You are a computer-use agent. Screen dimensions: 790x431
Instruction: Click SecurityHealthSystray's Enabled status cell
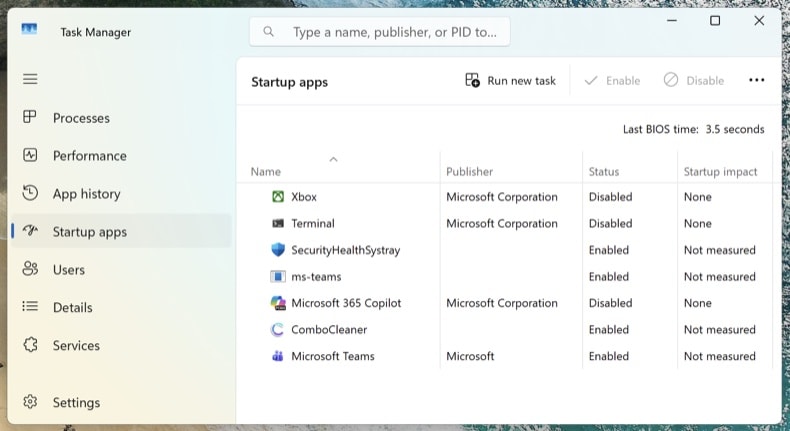click(x=609, y=250)
